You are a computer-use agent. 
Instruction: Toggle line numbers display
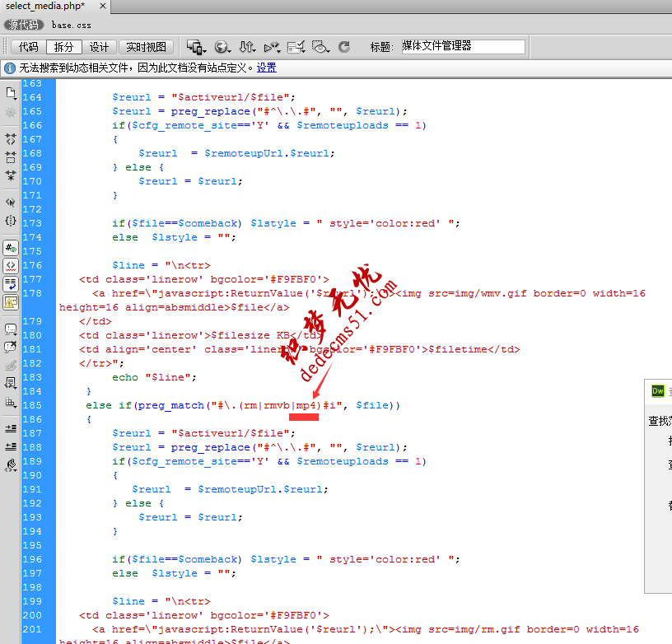(x=11, y=247)
